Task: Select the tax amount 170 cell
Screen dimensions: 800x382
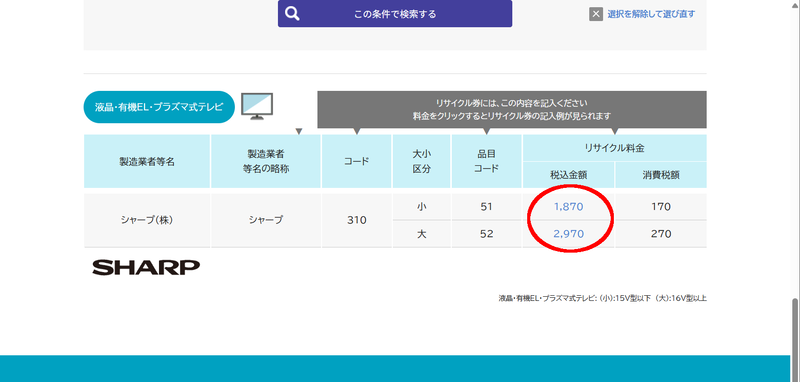Action: 661,207
